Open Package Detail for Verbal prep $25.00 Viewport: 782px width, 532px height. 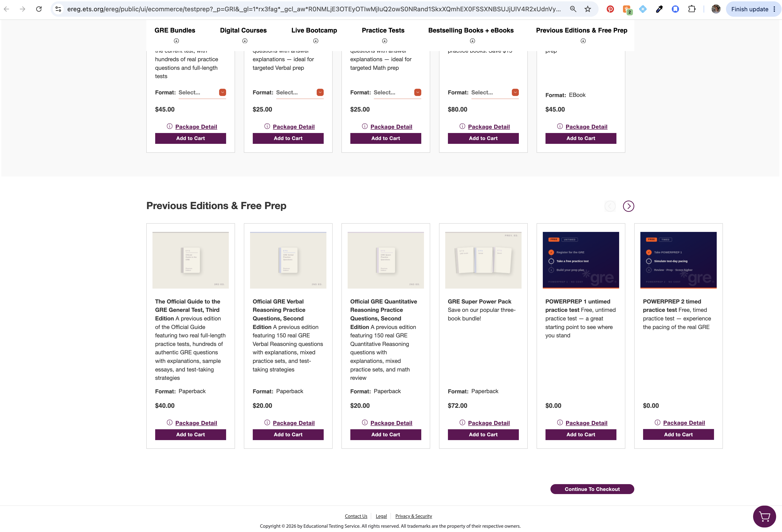coord(293,127)
